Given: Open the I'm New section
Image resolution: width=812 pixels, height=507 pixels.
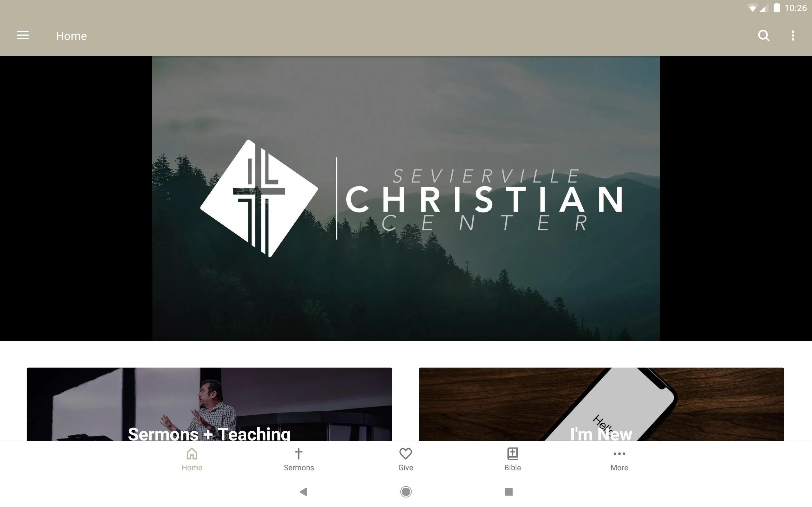Looking at the screenshot, I should point(601,404).
